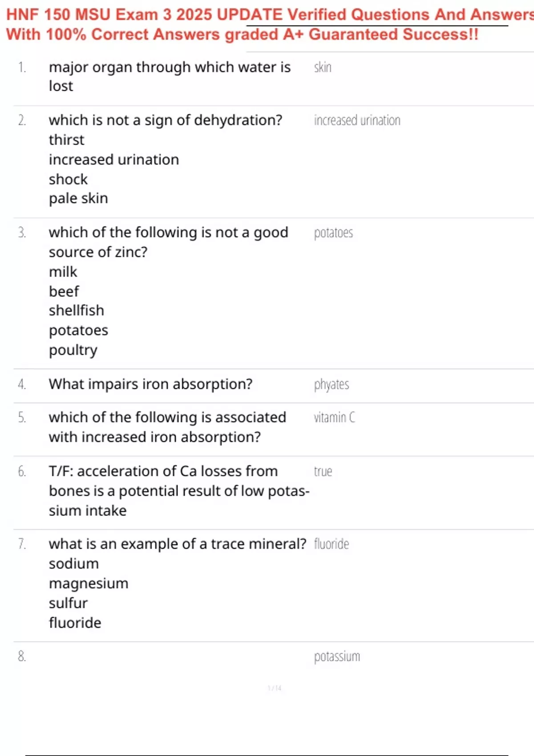Screen dimensions: 534x756
Task: Click the "true" answer for question 6
Action: click(x=323, y=471)
